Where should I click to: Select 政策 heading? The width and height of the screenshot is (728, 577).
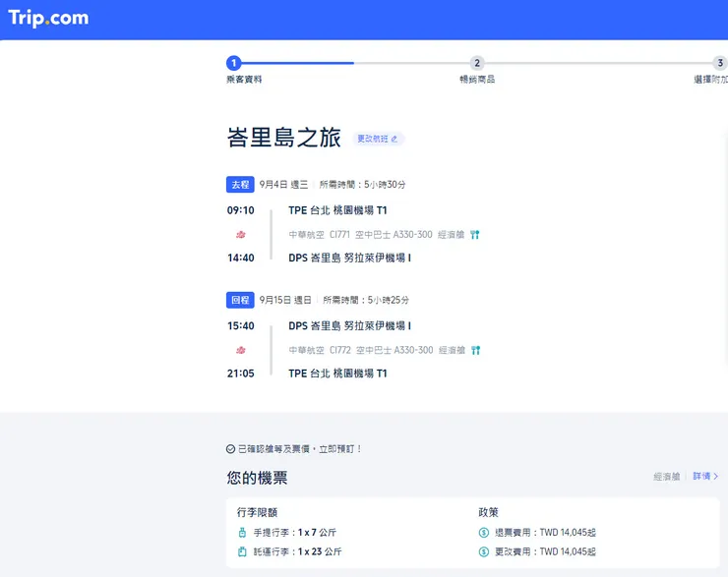(488, 512)
